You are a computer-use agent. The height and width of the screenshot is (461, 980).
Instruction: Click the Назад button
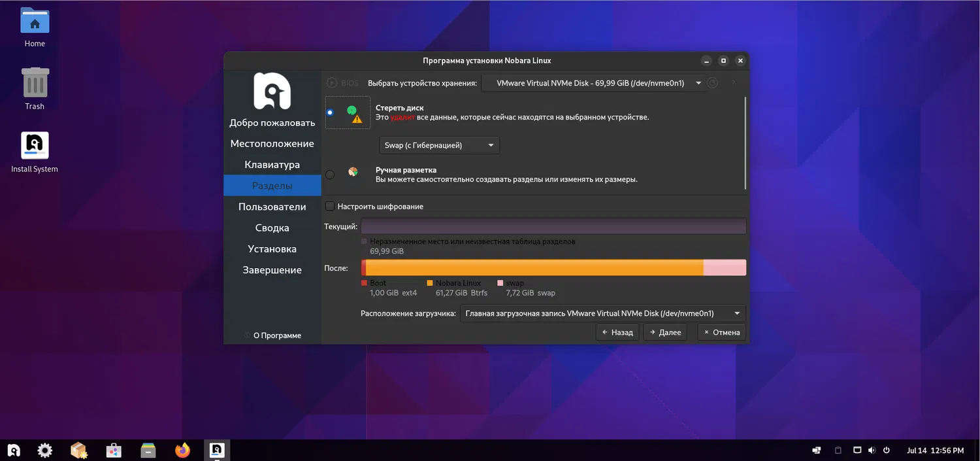[x=617, y=332]
